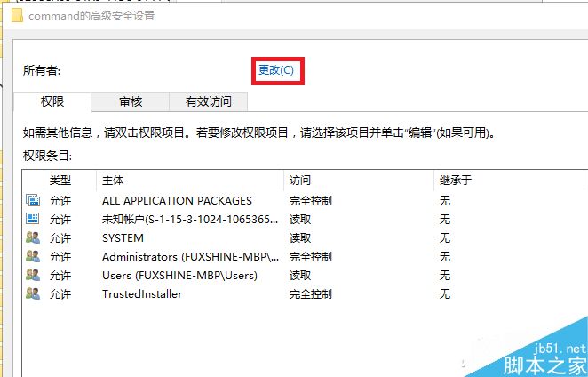
Task: Click 允许 type in the TrustedInstaller row
Action: point(60,293)
